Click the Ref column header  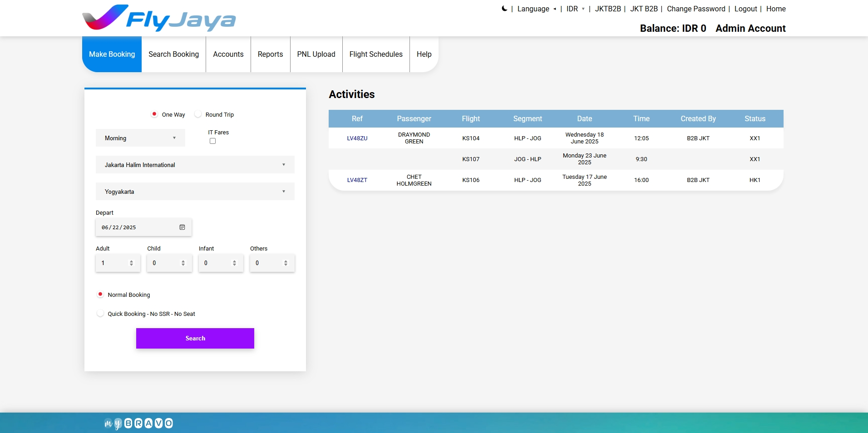pyautogui.click(x=357, y=118)
